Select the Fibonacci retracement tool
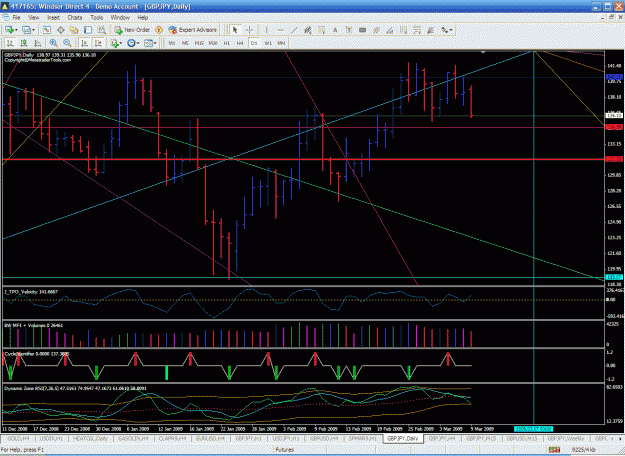Image resolution: width=625 pixels, height=456 pixels. click(x=321, y=30)
